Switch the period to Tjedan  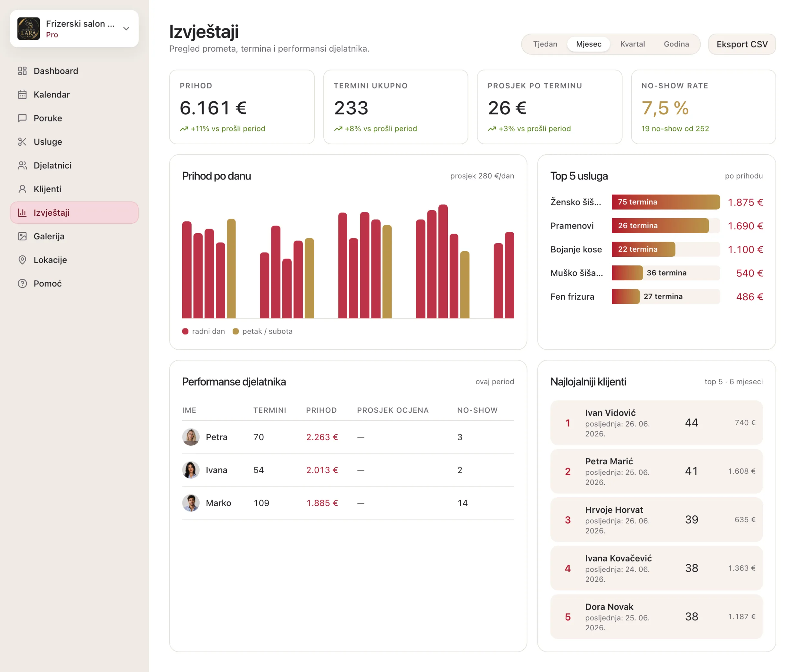click(545, 44)
